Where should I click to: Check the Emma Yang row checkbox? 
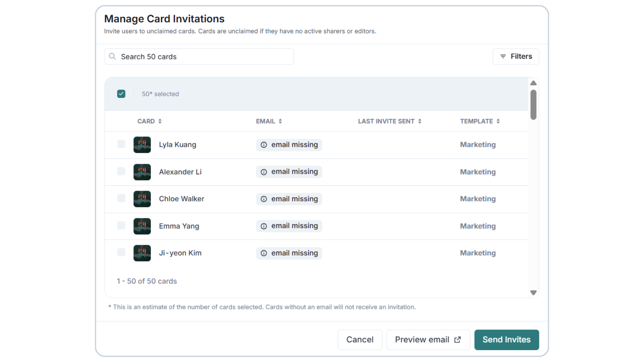(x=121, y=225)
